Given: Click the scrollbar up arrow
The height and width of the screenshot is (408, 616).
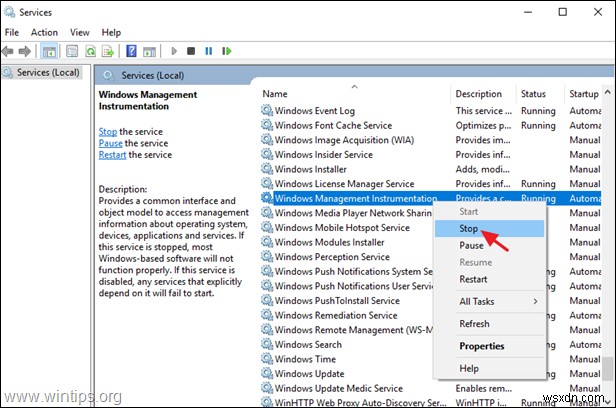Looking at the screenshot, I should coord(608,92).
